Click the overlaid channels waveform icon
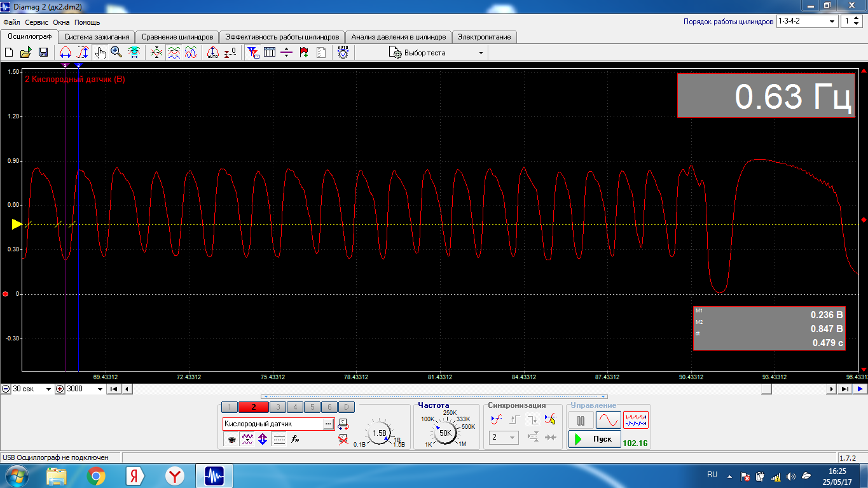Viewport: 868px width, 488px height. point(190,53)
